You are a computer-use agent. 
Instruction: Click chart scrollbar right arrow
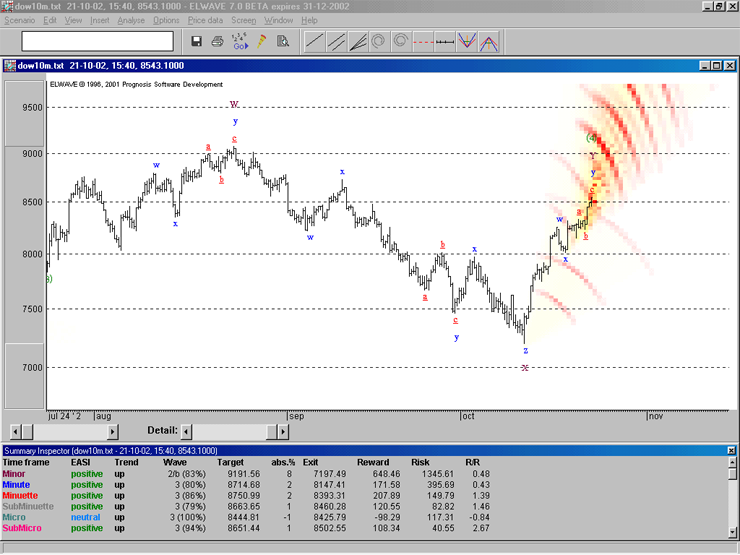tap(113, 431)
